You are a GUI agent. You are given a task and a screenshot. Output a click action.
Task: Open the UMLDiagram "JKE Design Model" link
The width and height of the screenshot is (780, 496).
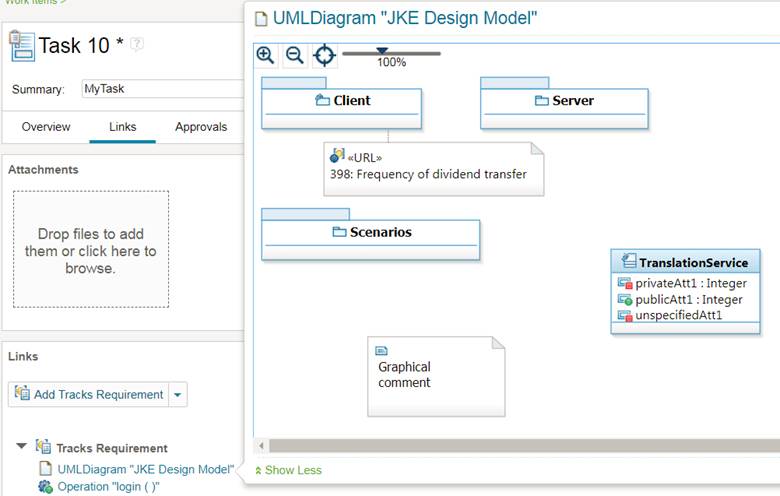[x=145, y=468]
